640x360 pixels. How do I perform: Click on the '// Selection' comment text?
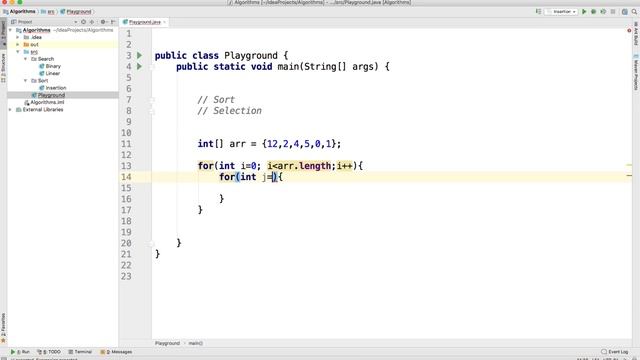(x=229, y=111)
